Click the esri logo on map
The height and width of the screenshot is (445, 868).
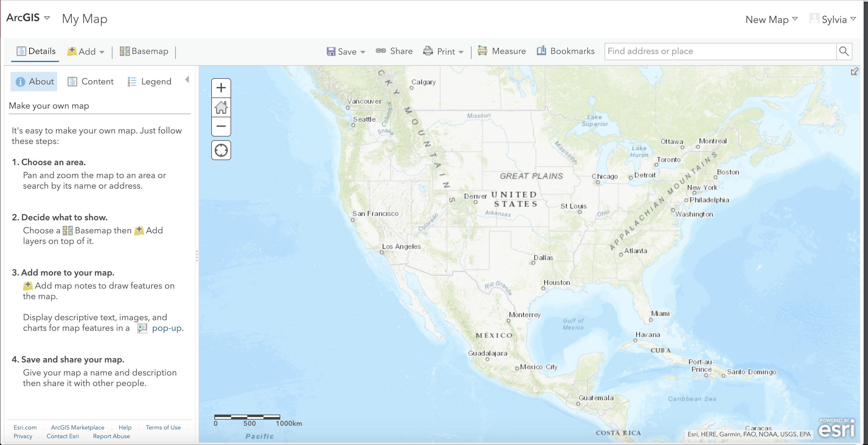(837, 429)
